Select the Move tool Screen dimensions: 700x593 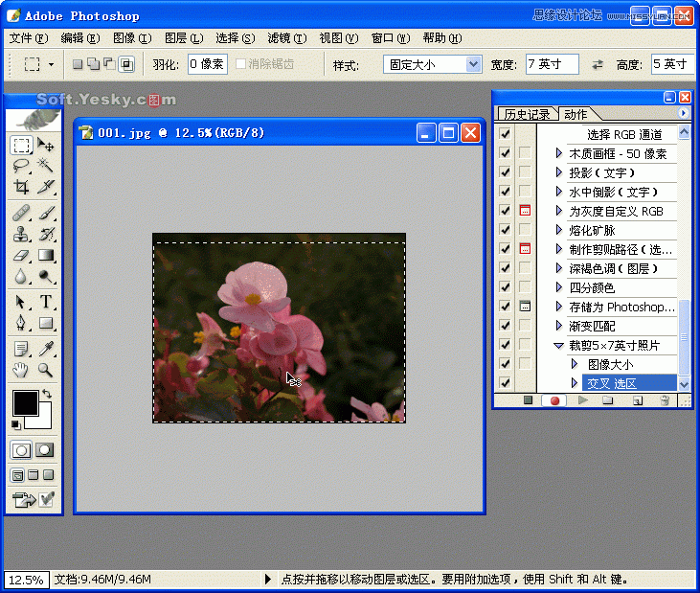46,145
